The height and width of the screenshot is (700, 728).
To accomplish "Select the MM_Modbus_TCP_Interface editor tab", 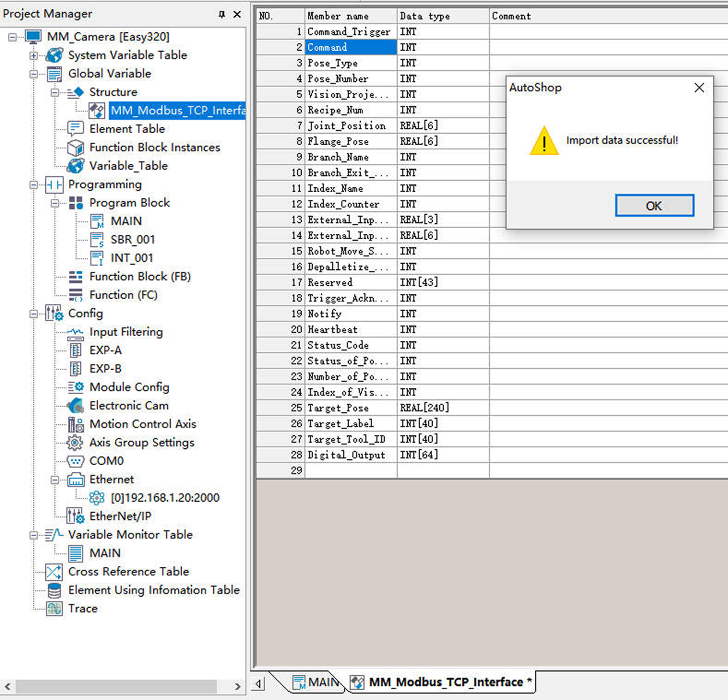I will (x=442, y=682).
